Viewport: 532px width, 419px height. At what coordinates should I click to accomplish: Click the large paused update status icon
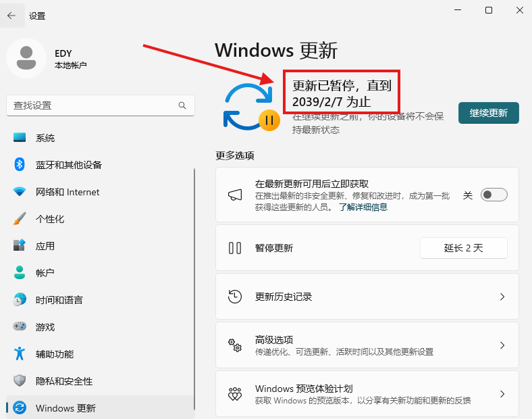coord(251,107)
